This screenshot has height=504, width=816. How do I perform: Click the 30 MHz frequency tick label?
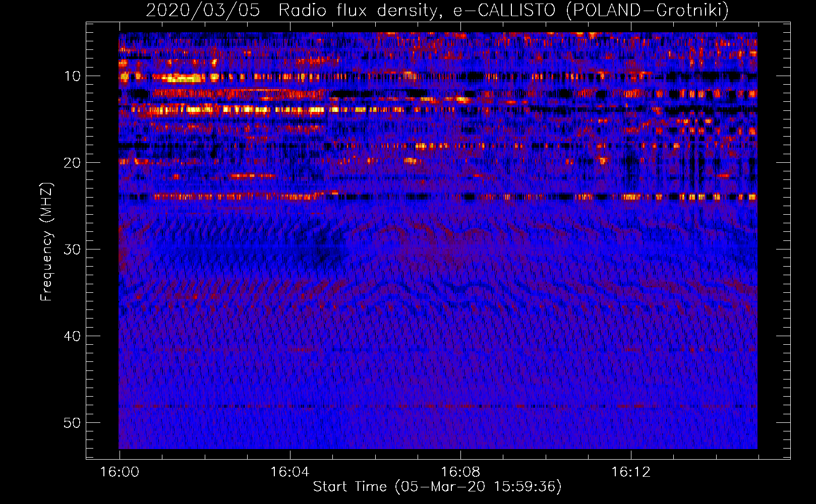pyautogui.click(x=73, y=249)
